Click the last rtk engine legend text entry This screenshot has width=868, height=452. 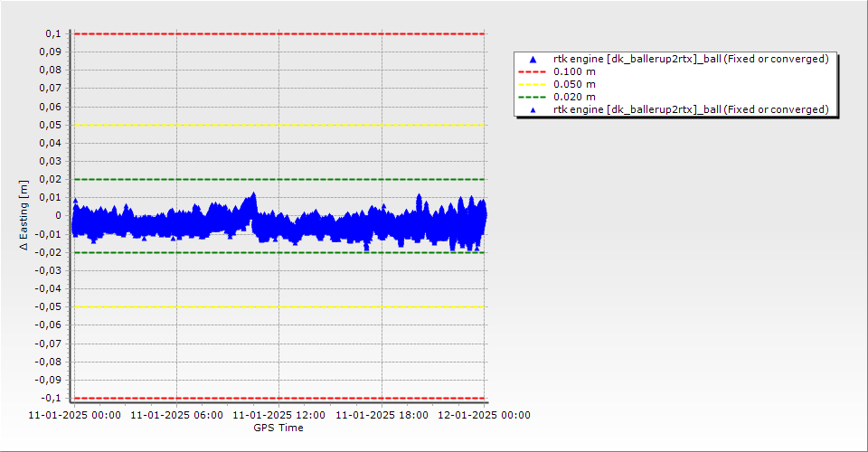(691, 109)
